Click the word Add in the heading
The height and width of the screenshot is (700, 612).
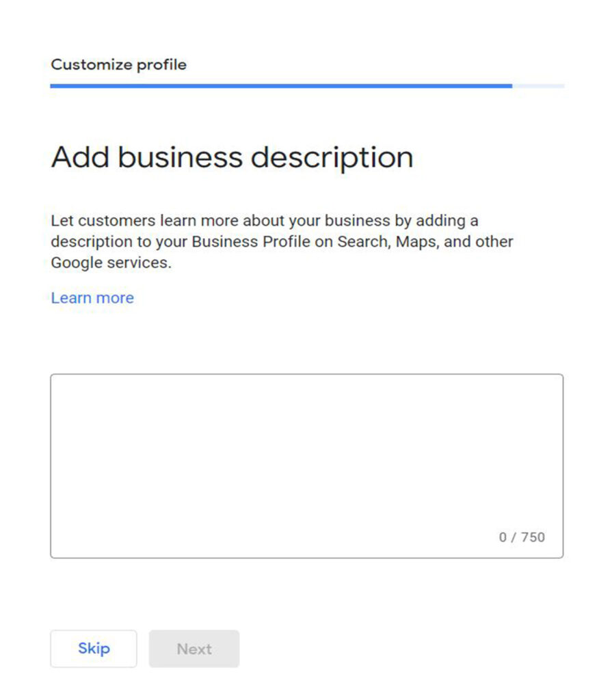tap(79, 157)
